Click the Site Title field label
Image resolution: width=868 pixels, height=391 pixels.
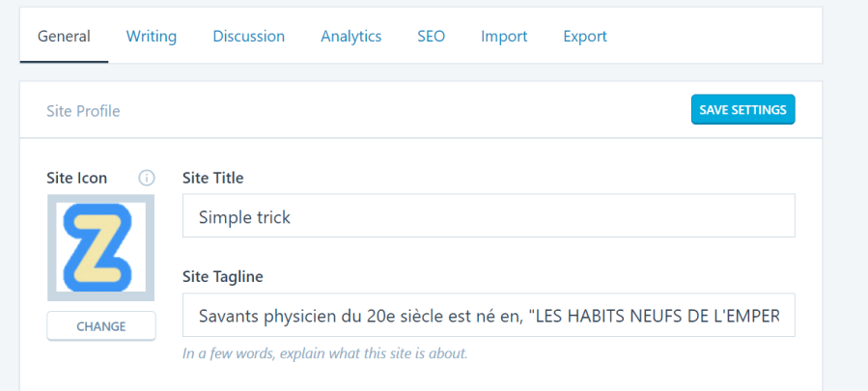(x=212, y=178)
